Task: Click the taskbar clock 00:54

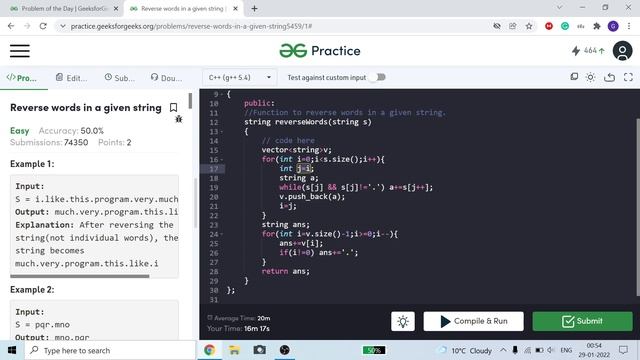Action: [x=594, y=350]
